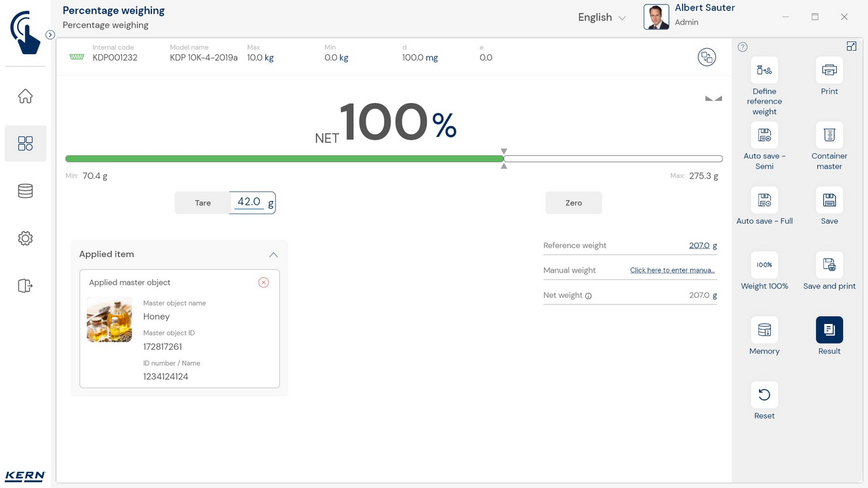Open the Memory icon

tap(764, 331)
